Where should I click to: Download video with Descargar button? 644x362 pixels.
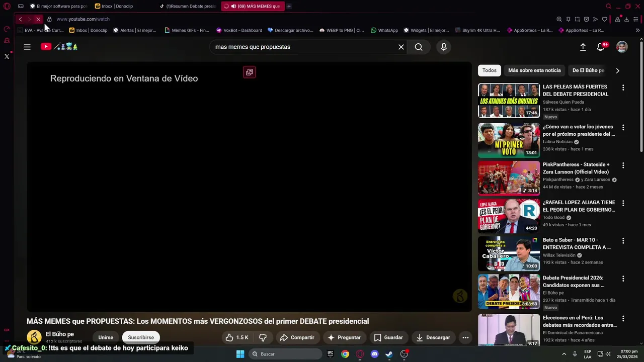point(433,337)
